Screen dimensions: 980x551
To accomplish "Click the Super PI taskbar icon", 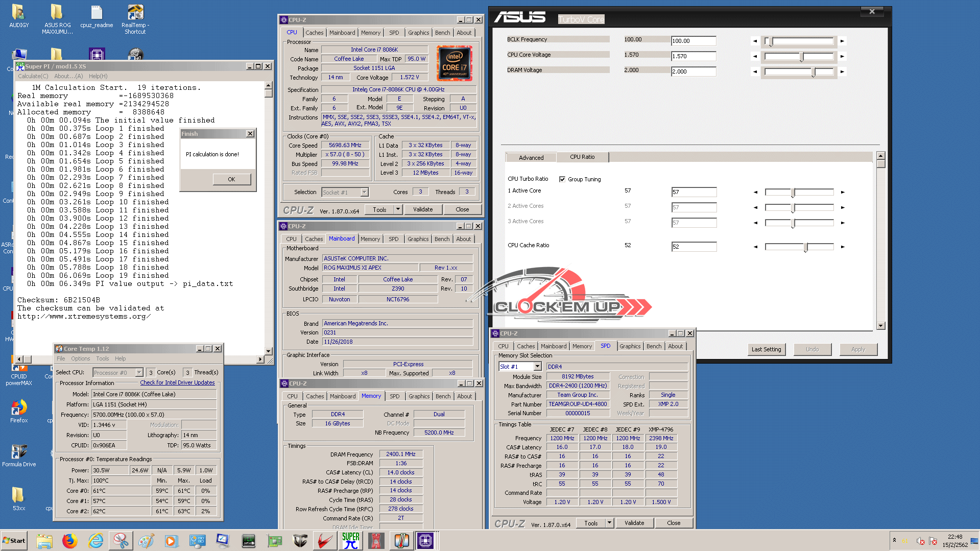I will click(x=350, y=541).
